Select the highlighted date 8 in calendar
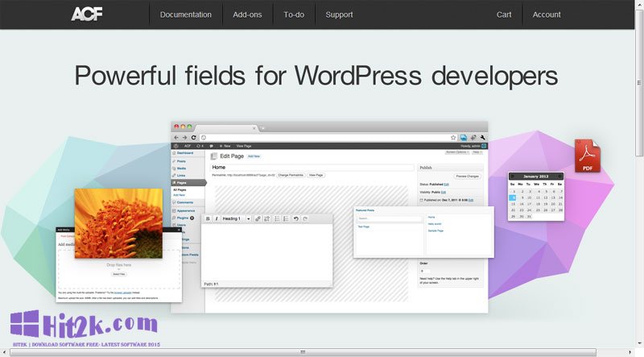This screenshot has width=644, height=357. [x=513, y=197]
